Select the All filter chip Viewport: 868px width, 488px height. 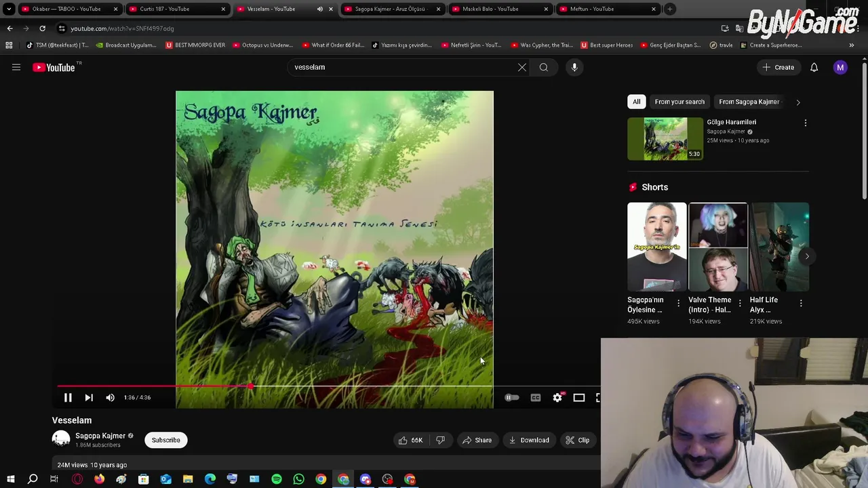point(637,102)
